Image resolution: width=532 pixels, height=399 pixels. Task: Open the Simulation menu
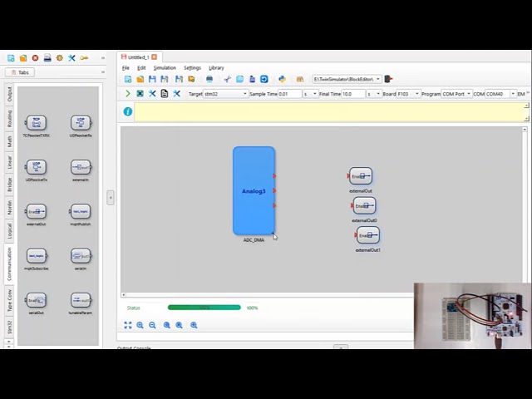coord(165,68)
